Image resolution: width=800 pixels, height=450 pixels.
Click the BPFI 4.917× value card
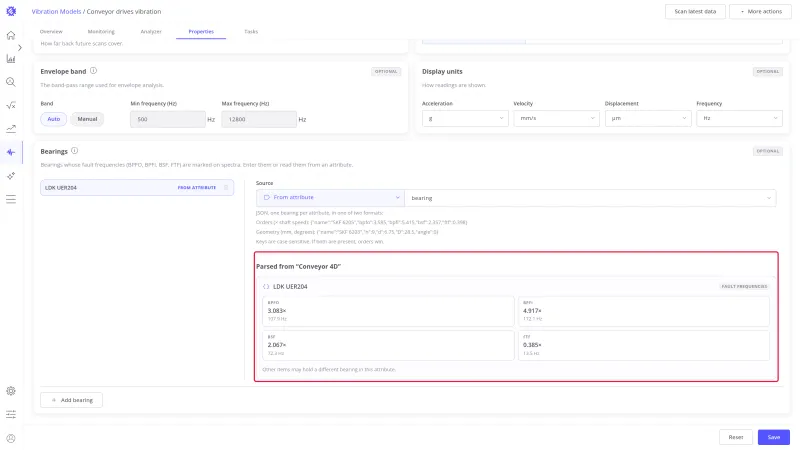coord(643,311)
